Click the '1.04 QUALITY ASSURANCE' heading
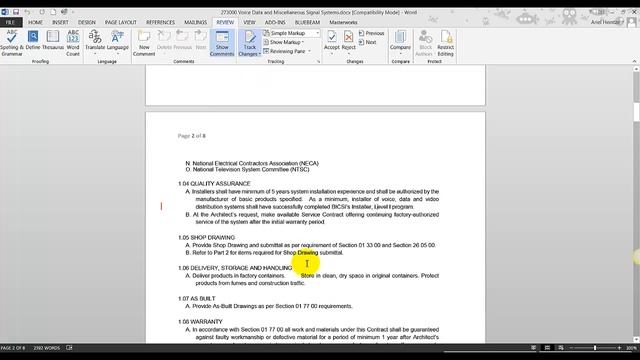The image size is (640, 360). pos(214,184)
